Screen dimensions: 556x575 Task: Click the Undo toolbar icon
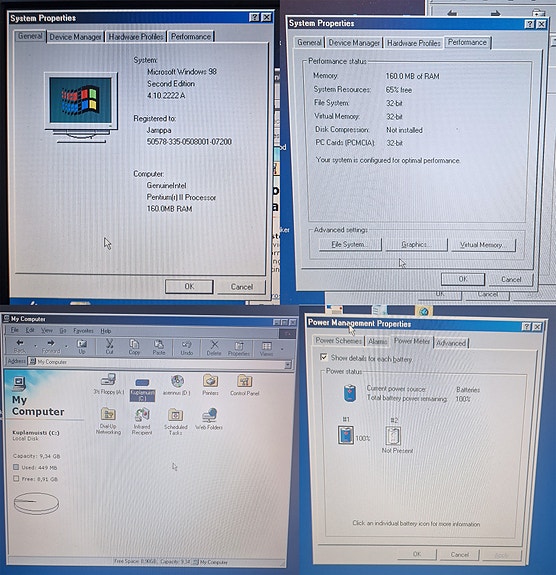[x=187, y=347]
